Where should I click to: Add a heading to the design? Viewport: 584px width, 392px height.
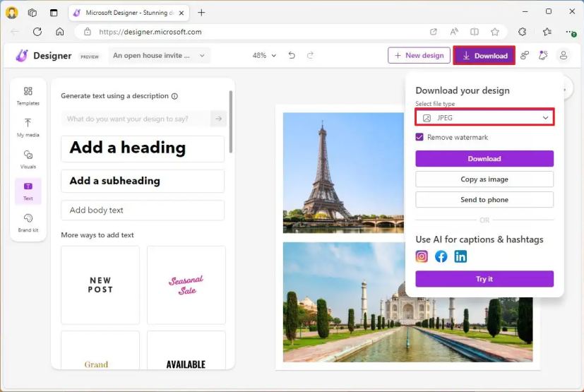click(143, 148)
